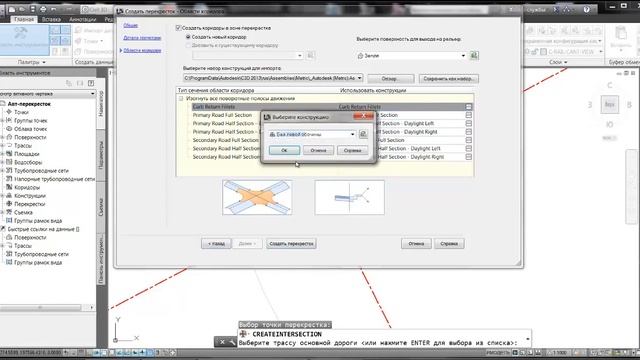Expand the Конструкции tree node
This screenshot has width=640, height=360.
tap(2, 196)
